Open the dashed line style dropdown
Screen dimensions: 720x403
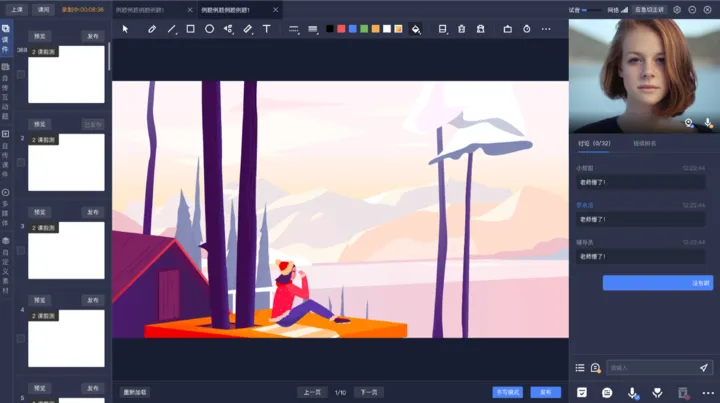[x=294, y=29]
